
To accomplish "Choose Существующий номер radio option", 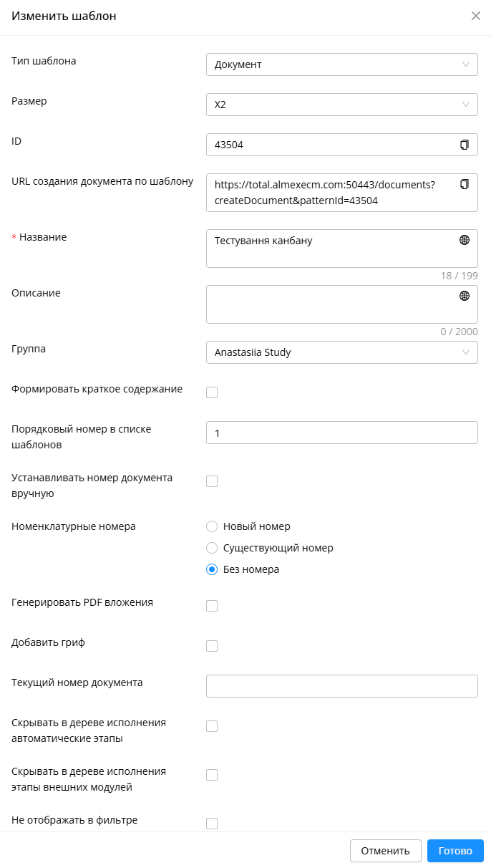I will coord(212,548).
